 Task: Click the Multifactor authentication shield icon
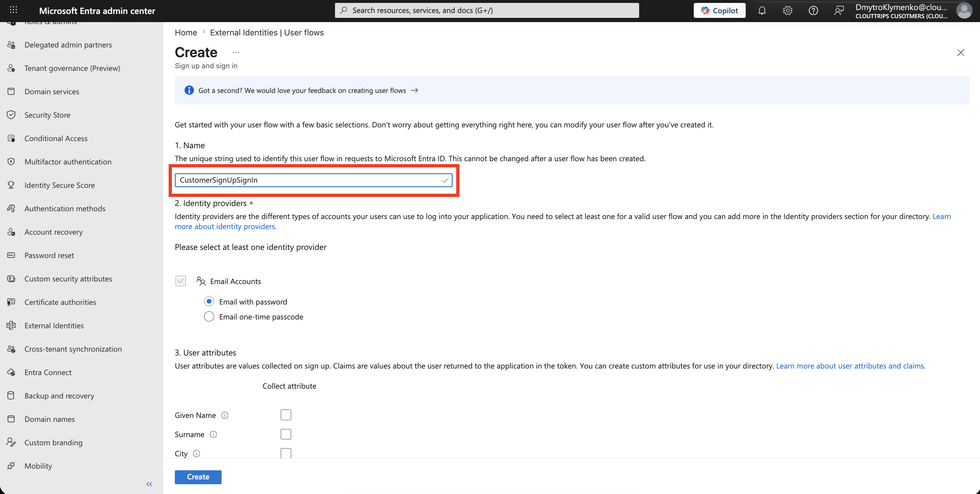11,162
